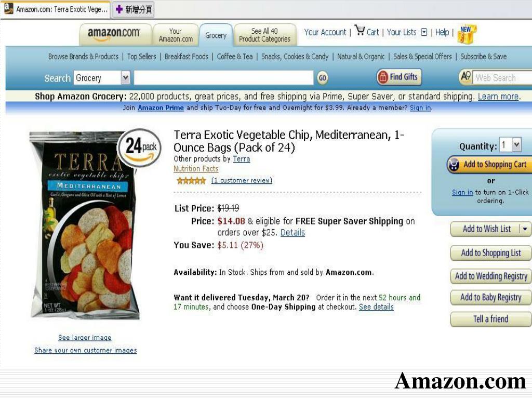Click the Grocery search text field
This screenshot has height=399, width=532.
pos(223,78)
